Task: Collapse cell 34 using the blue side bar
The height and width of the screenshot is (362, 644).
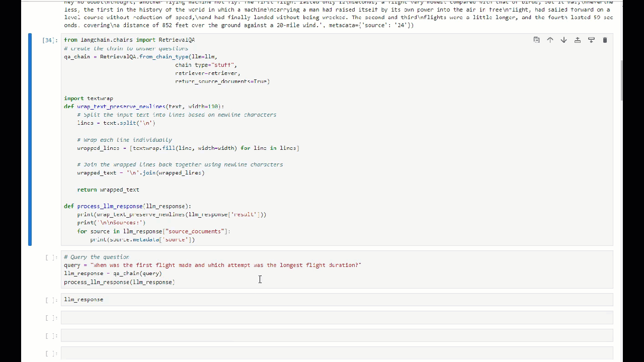Action: (30, 139)
